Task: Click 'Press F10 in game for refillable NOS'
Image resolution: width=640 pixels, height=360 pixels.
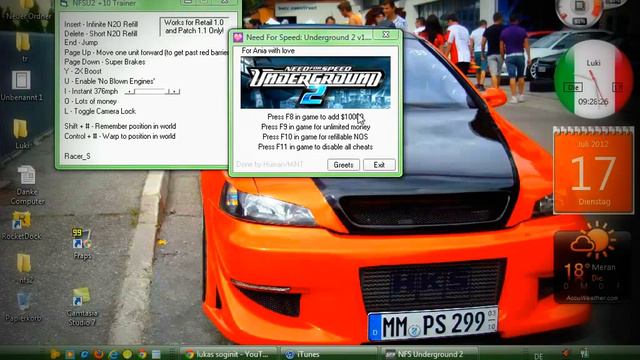Action: (x=315, y=137)
